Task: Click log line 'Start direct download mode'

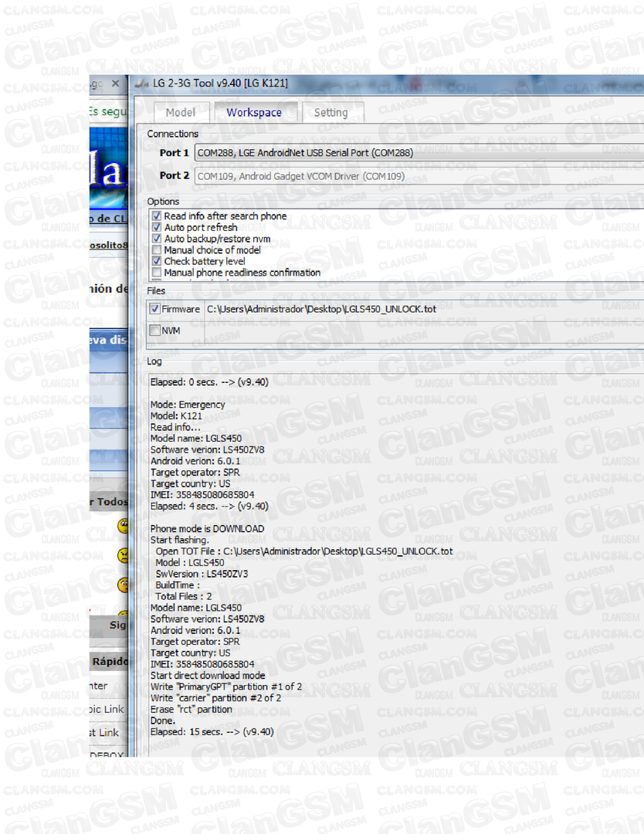Action: (x=208, y=676)
